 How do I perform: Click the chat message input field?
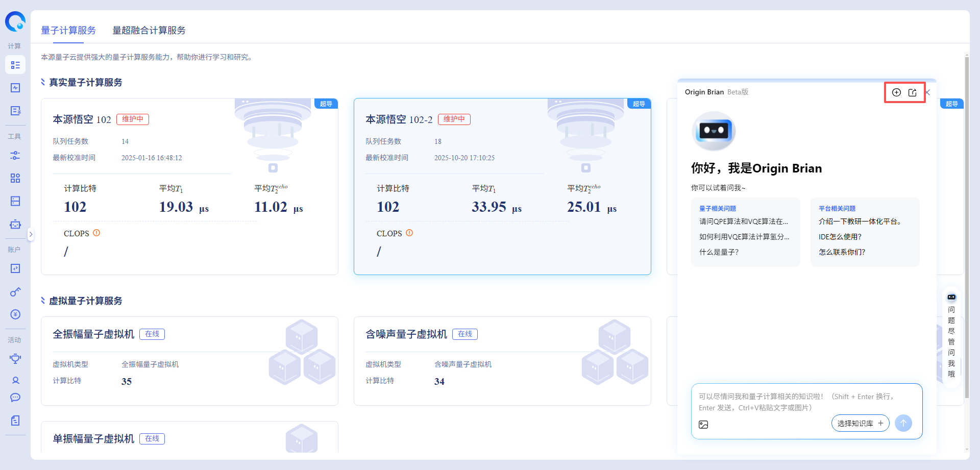pos(806,402)
